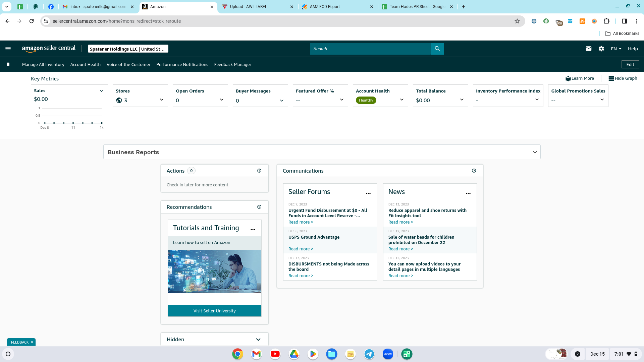
Task: Go back to the previous page
Action: click(x=7, y=21)
